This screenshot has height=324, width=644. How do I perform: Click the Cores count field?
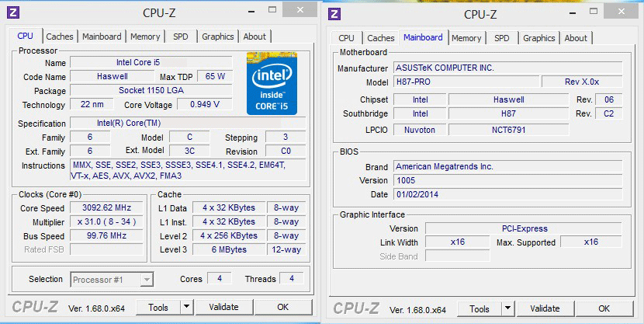[220, 278]
